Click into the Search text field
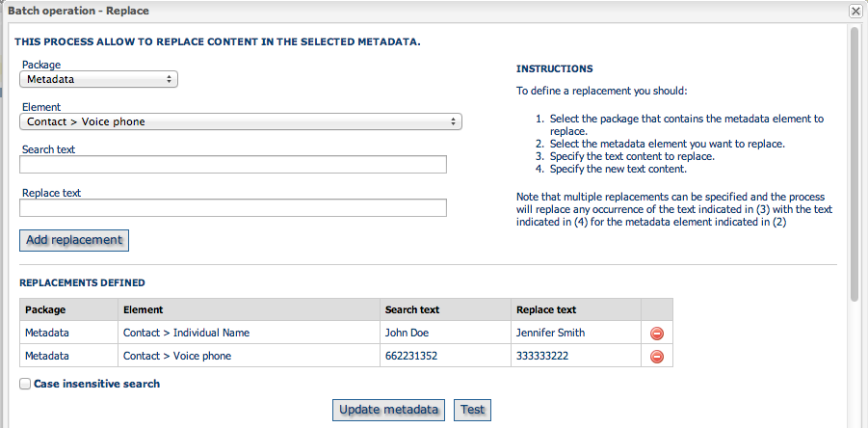 (233, 165)
